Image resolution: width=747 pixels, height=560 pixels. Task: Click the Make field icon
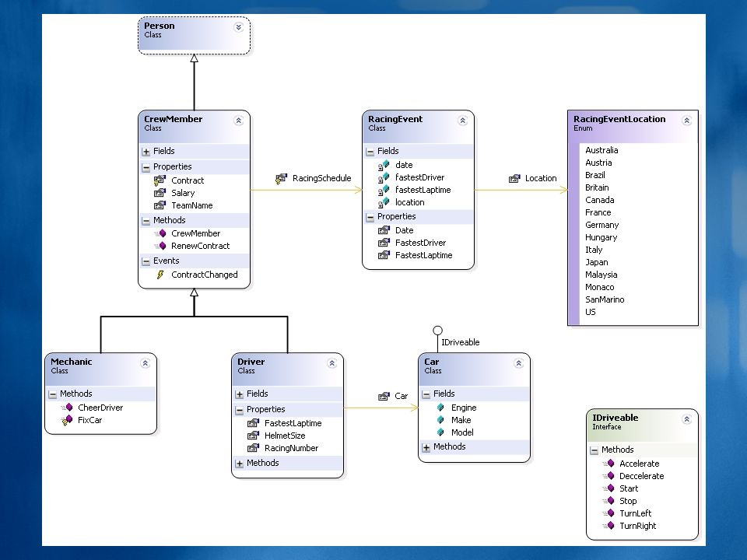point(440,420)
